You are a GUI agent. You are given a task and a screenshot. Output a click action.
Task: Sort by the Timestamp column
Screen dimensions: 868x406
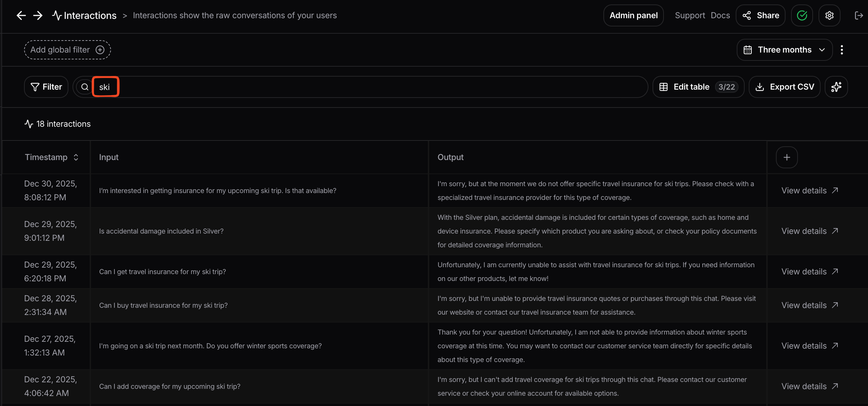point(52,157)
